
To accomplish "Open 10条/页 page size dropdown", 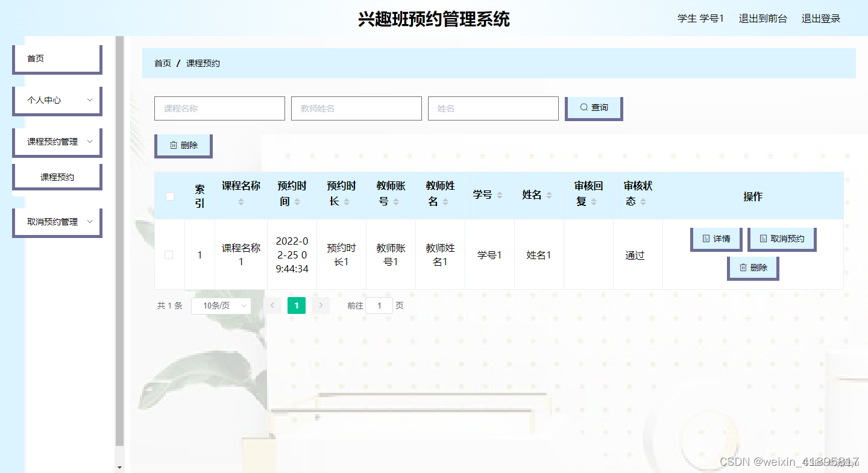I will coord(221,305).
